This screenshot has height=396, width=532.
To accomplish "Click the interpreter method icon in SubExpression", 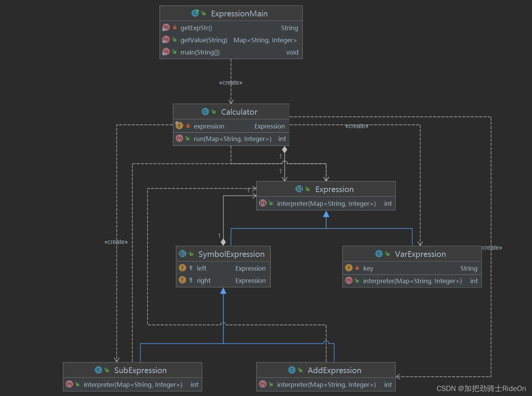I will tap(69, 384).
